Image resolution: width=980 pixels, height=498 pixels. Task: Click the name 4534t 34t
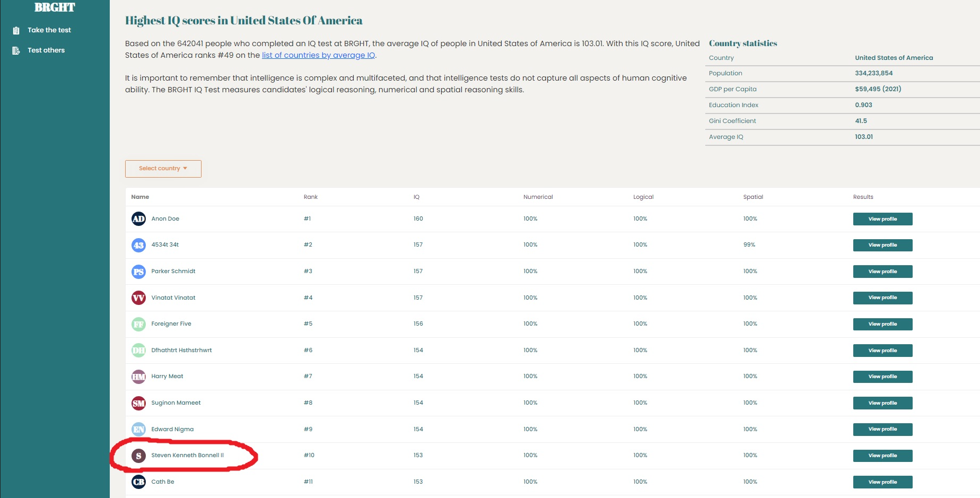click(165, 245)
